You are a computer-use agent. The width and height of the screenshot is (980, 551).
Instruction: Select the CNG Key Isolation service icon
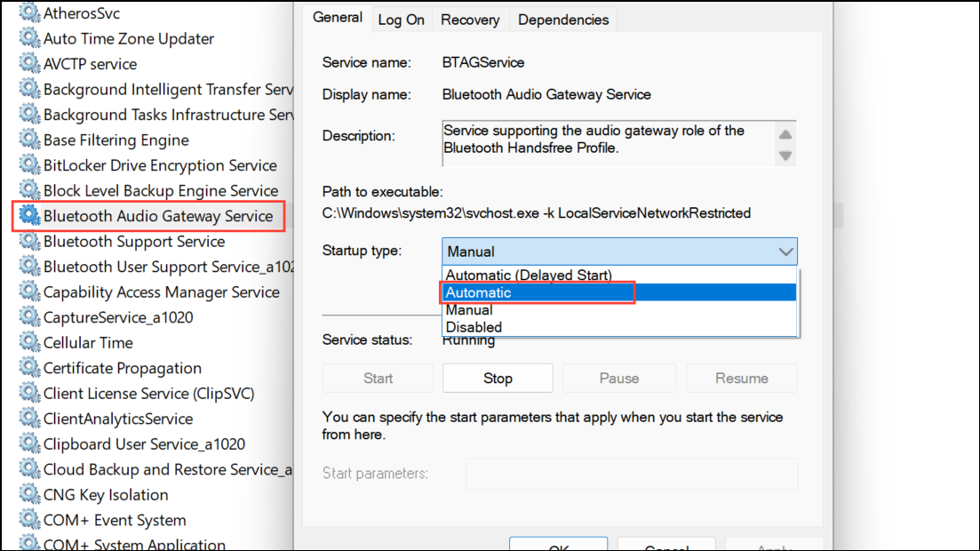click(28, 494)
